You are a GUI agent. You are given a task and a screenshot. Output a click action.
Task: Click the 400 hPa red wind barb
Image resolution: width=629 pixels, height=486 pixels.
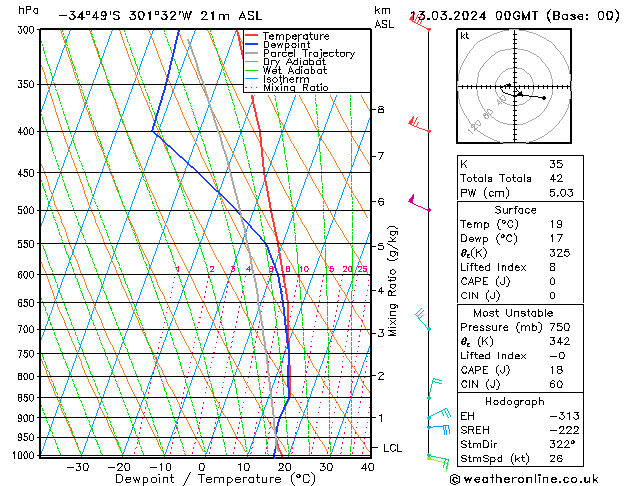click(419, 124)
